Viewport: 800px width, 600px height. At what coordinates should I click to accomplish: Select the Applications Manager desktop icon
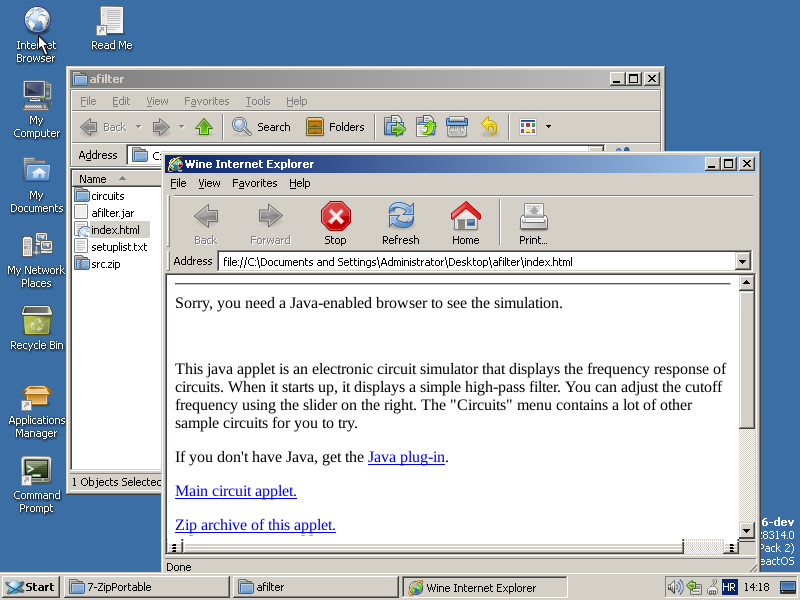[36, 411]
